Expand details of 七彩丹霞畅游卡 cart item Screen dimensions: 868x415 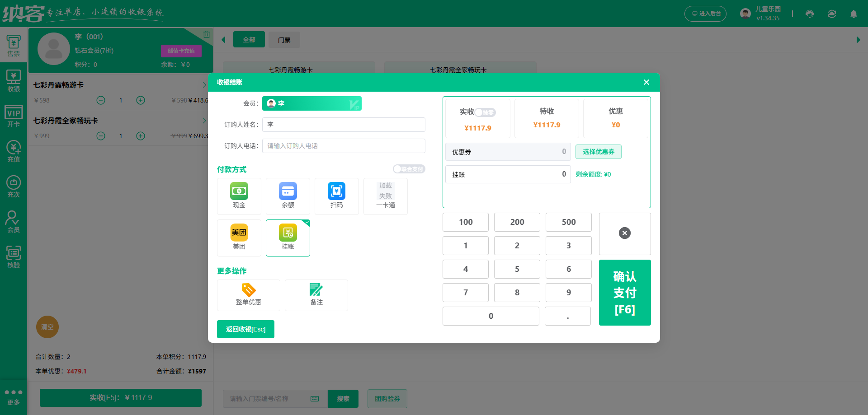coord(204,84)
